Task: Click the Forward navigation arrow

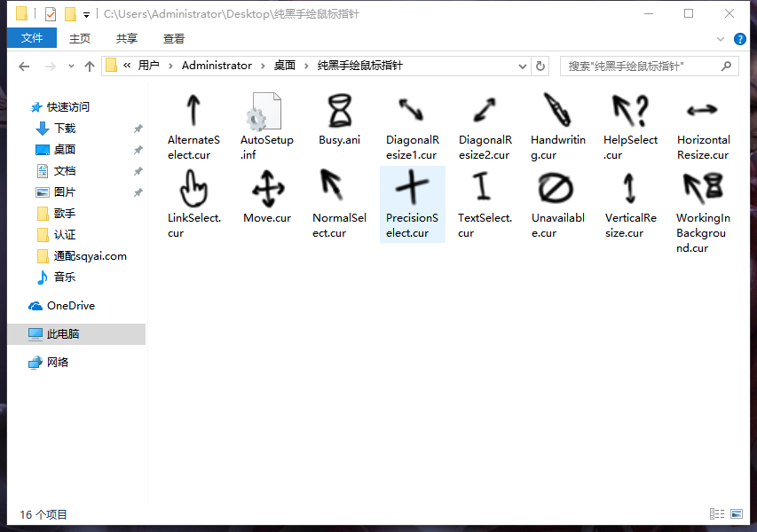Action: click(51, 66)
